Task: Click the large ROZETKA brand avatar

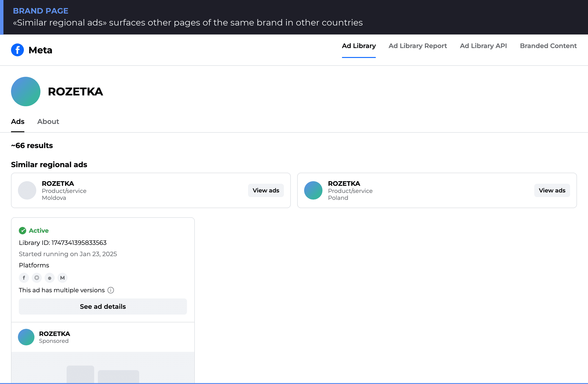Action: [x=26, y=92]
